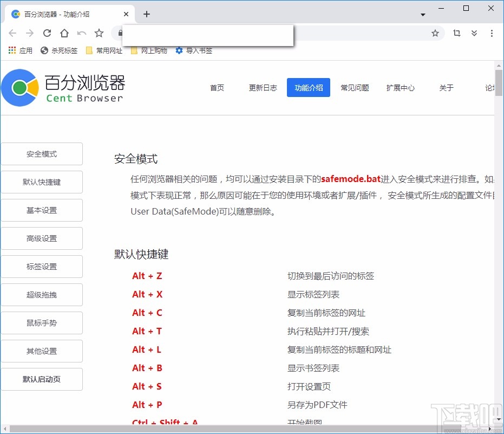Click the 鼠标手势 sidebar button

(42, 323)
